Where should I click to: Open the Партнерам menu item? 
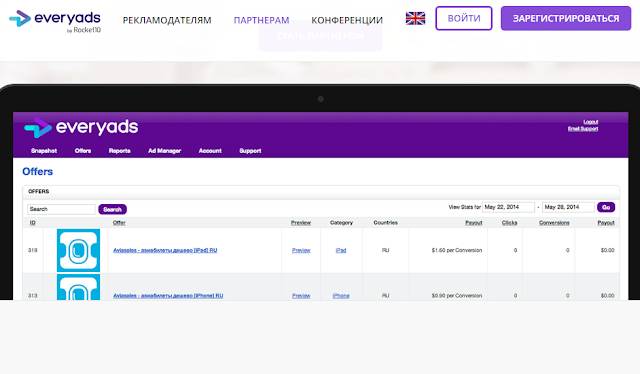[261, 20]
